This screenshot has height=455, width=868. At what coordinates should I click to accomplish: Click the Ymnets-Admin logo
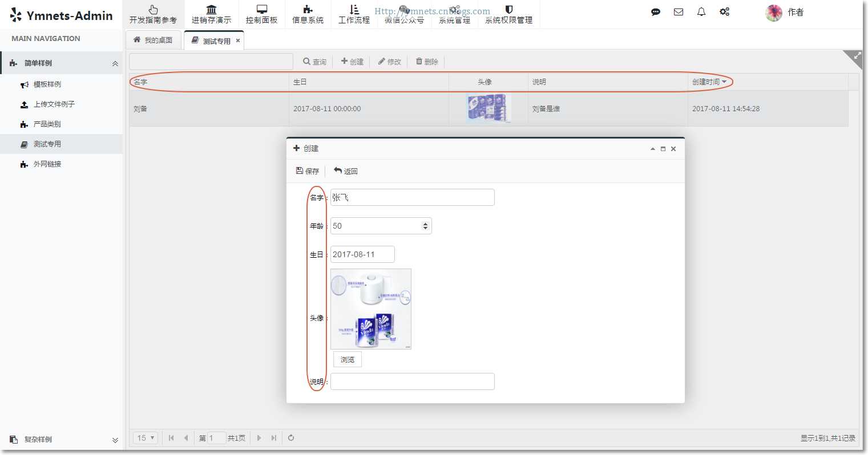(x=62, y=15)
